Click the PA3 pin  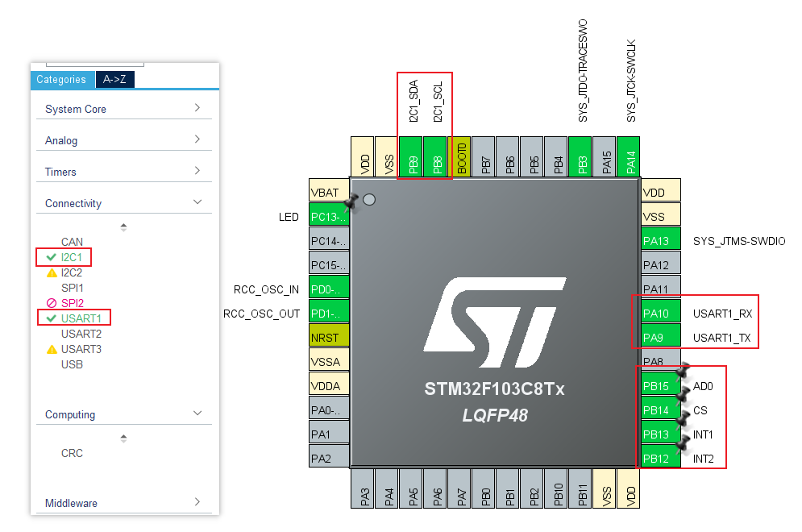click(362, 488)
